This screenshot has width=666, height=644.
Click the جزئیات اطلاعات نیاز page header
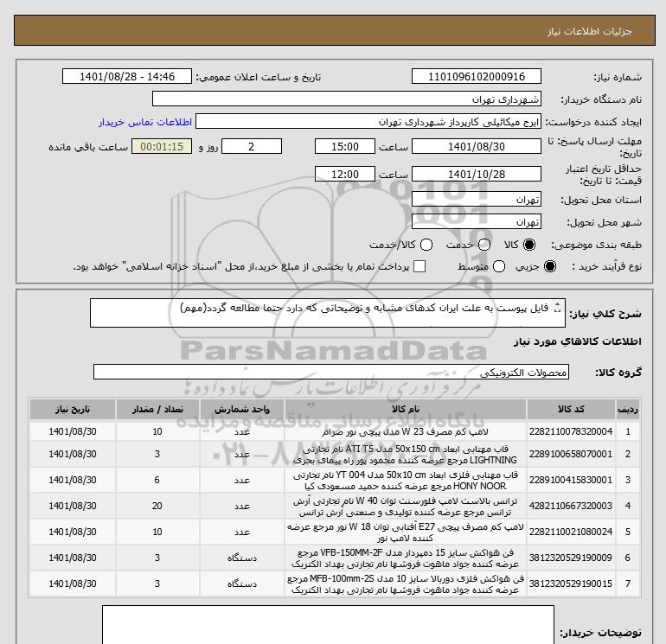coord(589,32)
